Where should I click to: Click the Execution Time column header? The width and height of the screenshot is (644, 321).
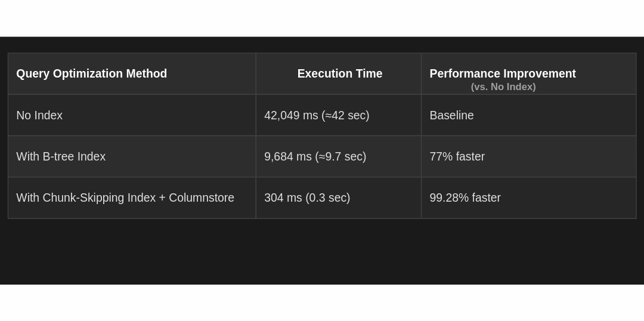pos(340,73)
